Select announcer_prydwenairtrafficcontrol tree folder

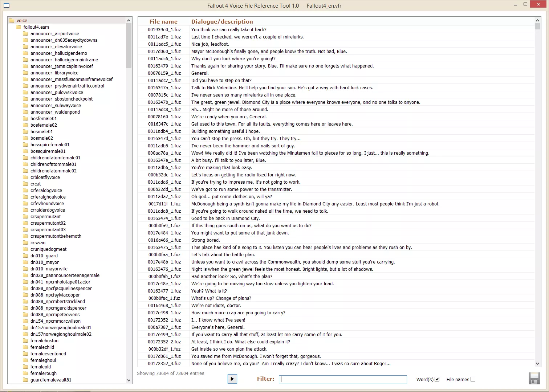click(x=67, y=86)
